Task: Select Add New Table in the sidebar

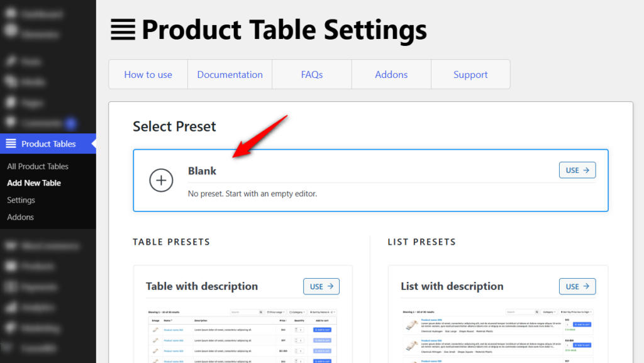Action: pyautogui.click(x=34, y=183)
